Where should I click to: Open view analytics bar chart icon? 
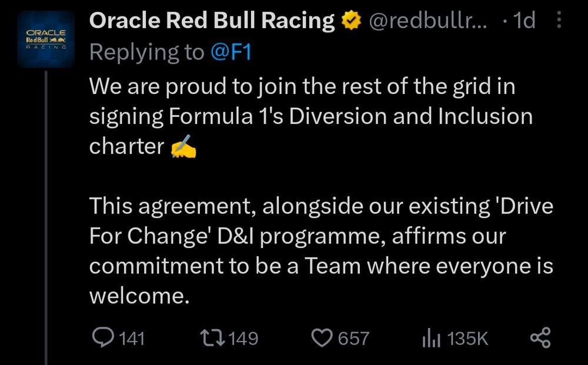[431, 338]
